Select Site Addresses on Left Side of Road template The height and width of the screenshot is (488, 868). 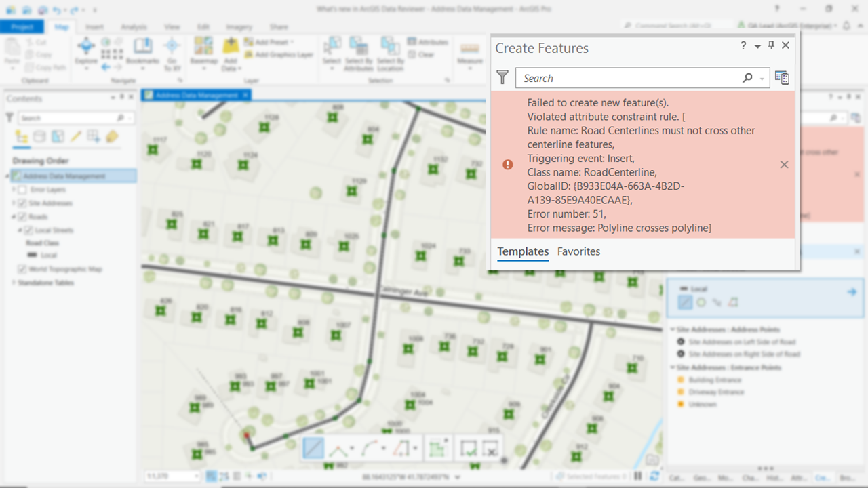click(736, 342)
